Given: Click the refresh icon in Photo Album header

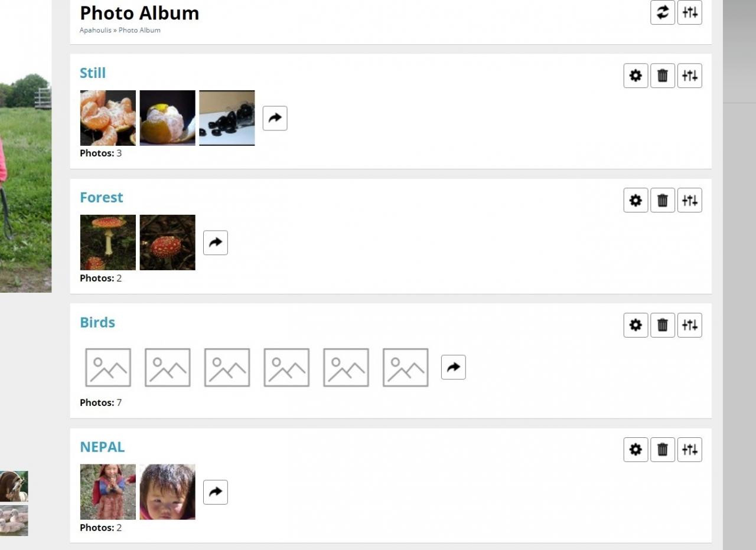Looking at the screenshot, I should coord(662,12).
